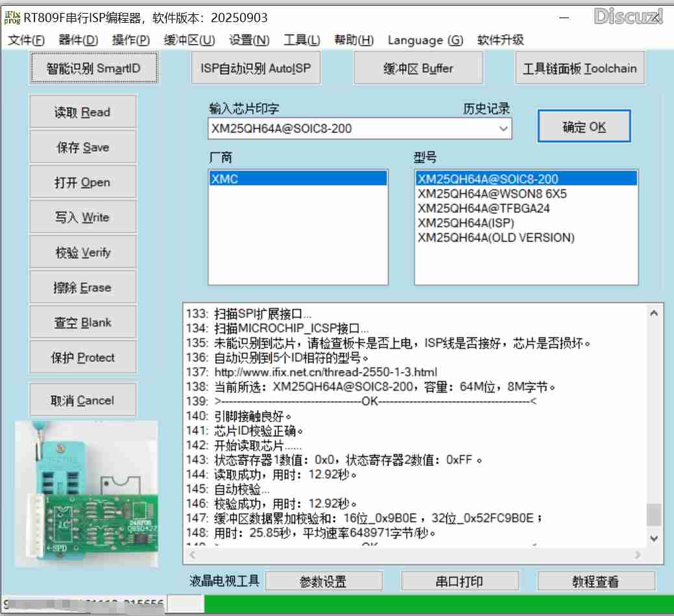Click the 擦除 Erase button
The width and height of the screenshot is (674, 616).
tap(82, 287)
